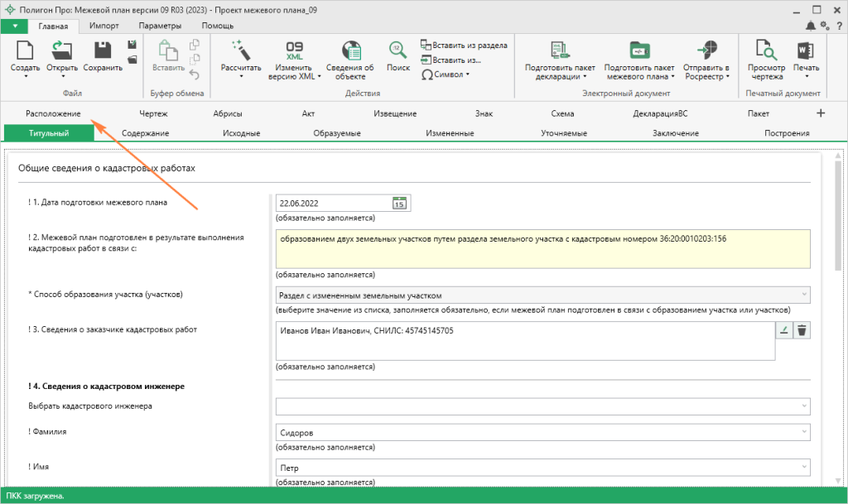Screen dimensions: 848x504
Task: Click Просмотр чертежа preview icon
Action: point(766,50)
